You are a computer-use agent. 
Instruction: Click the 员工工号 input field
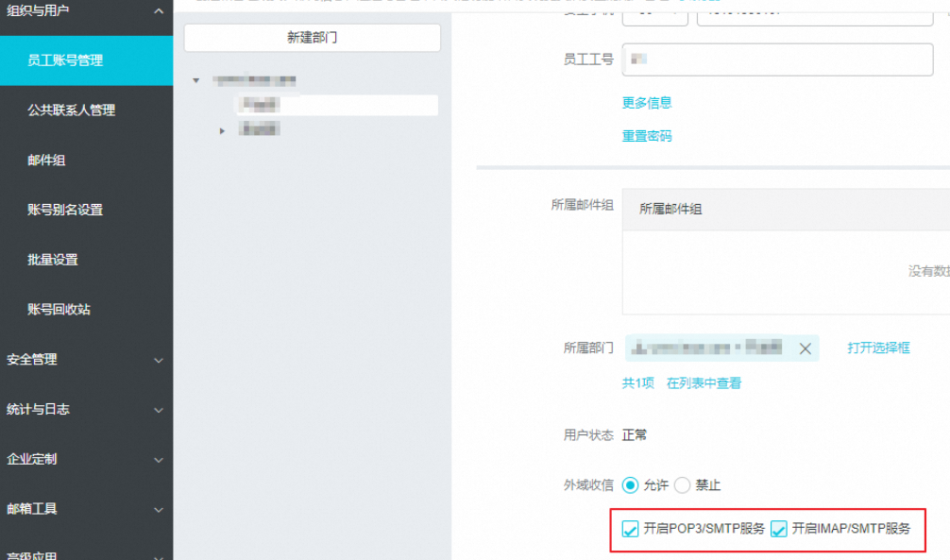pyautogui.click(x=776, y=59)
